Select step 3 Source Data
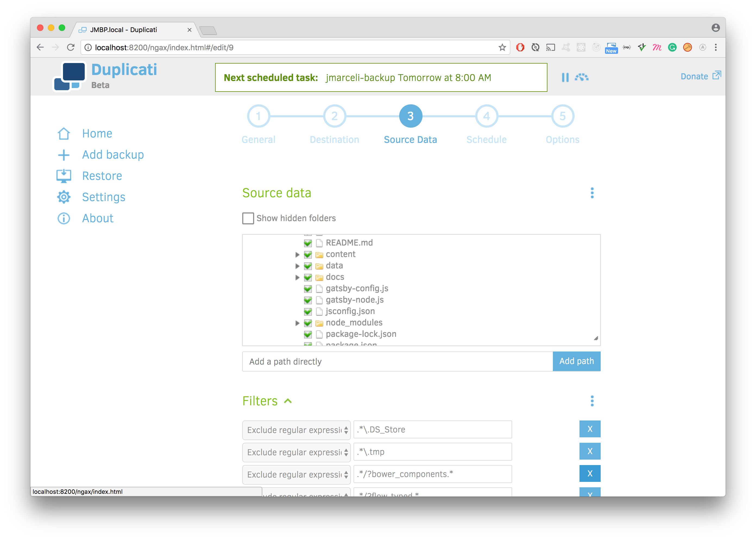Screen dimensions: 756x540 pos(411,116)
